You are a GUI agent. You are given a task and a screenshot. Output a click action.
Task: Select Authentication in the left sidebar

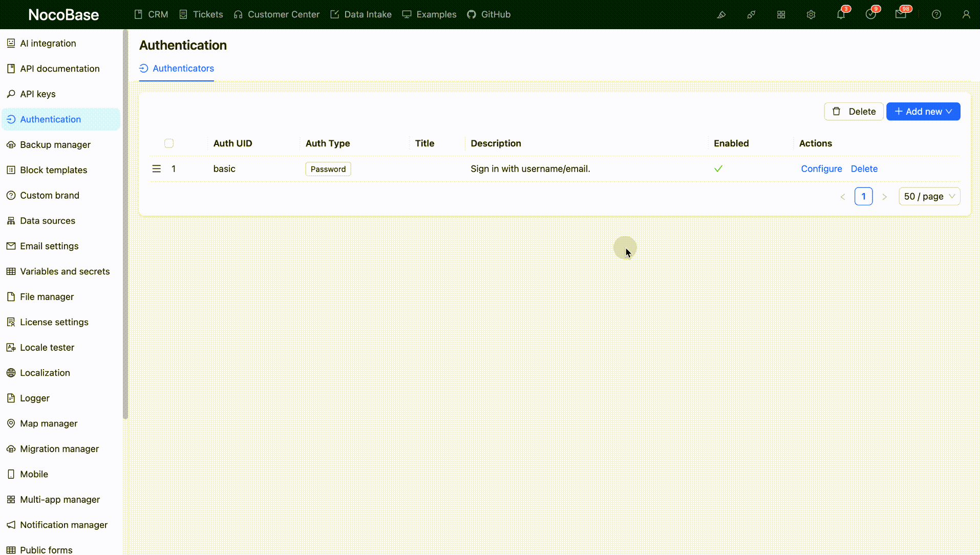[50, 119]
